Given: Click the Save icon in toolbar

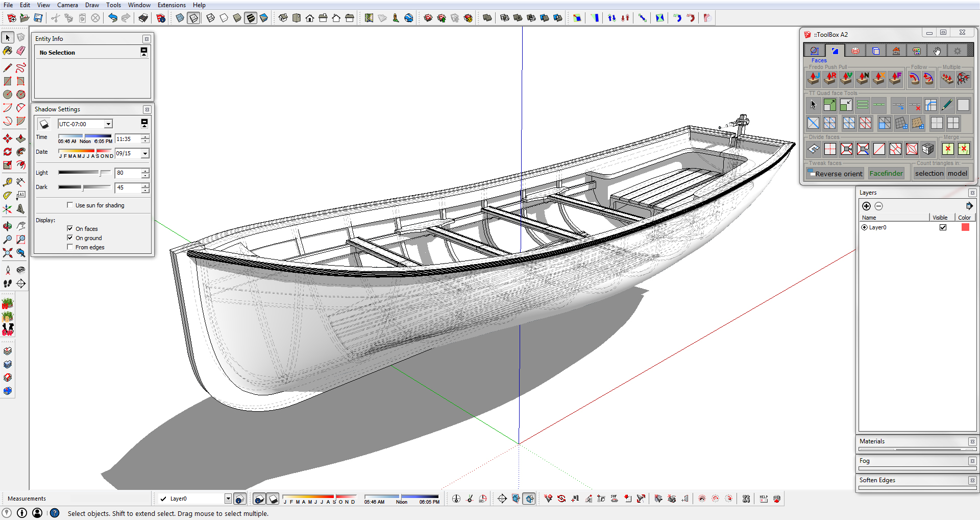Looking at the screenshot, I should [x=38, y=18].
